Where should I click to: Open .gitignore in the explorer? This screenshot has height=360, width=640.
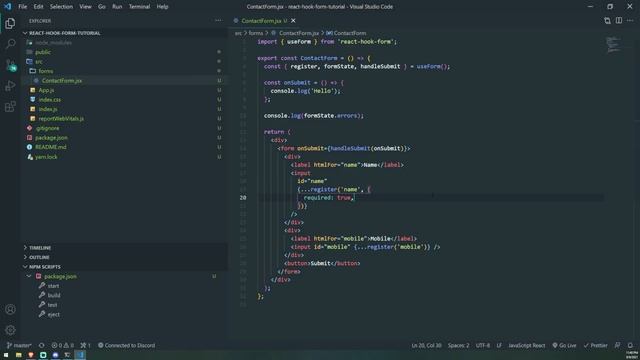pos(47,128)
